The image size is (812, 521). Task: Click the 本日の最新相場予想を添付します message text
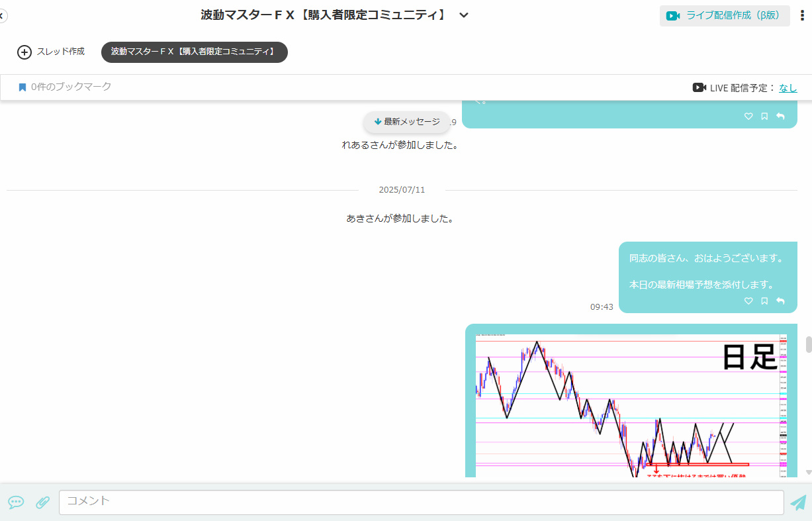click(701, 285)
